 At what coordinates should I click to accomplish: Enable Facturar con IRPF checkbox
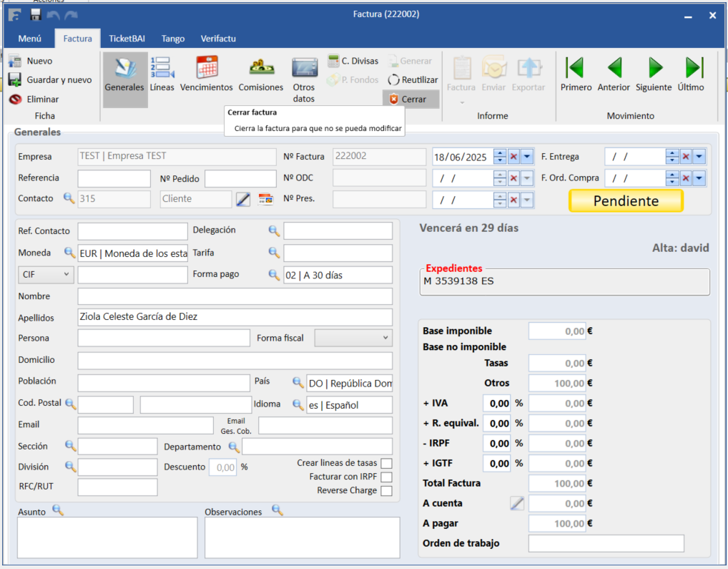(x=386, y=477)
